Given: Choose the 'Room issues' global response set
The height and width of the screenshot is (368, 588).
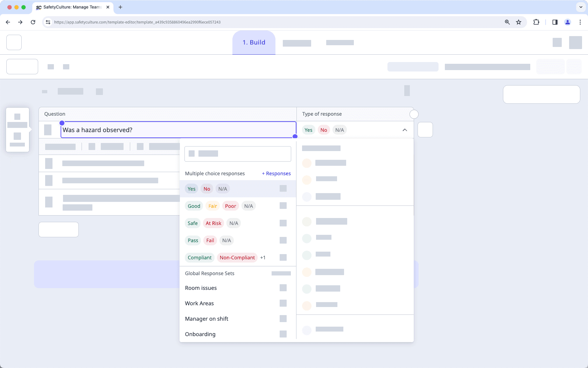Looking at the screenshot, I should pyautogui.click(x=201, y=288).
